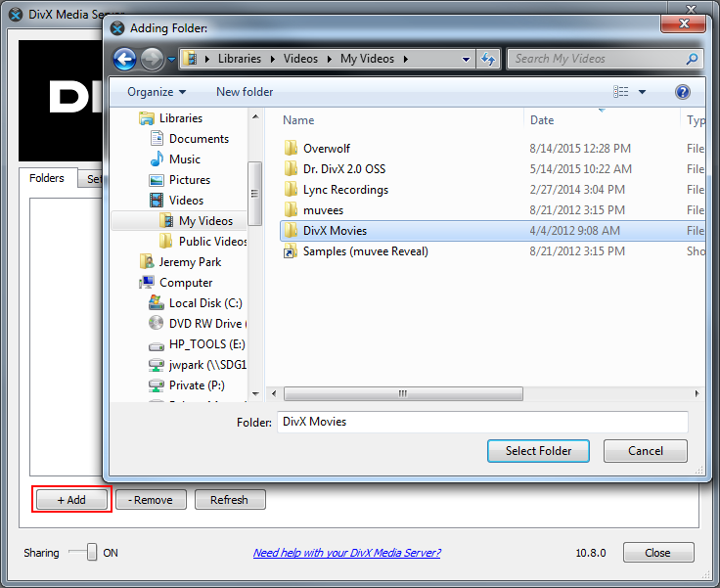The height and width of the screenshot is (588, 720).
Task: Click the Lync Recordings folder icon
Action: click(291, 190)
